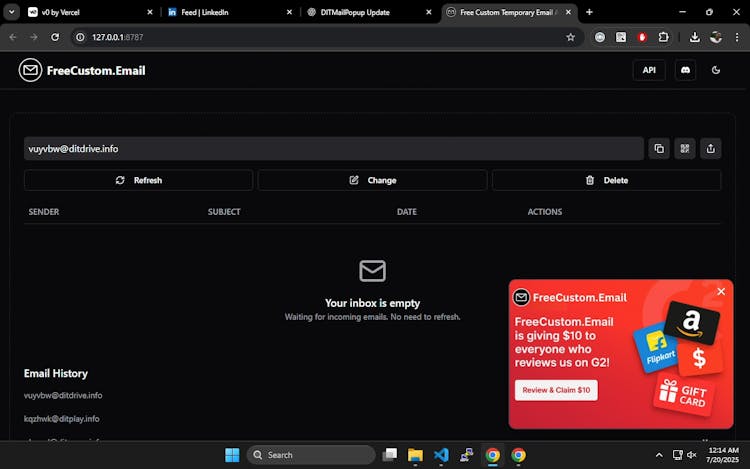Screen dimensions: 750x469
Task: Click the share icon beside the email field
Action: [710, 149]
